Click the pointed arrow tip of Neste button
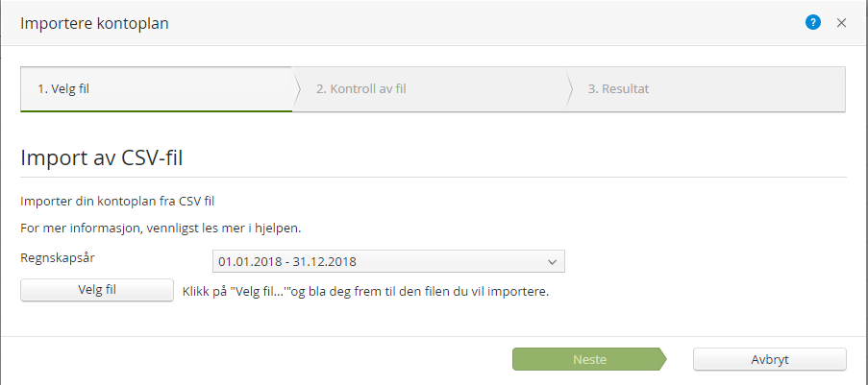868x385 pixels. (x=660, y=360)
